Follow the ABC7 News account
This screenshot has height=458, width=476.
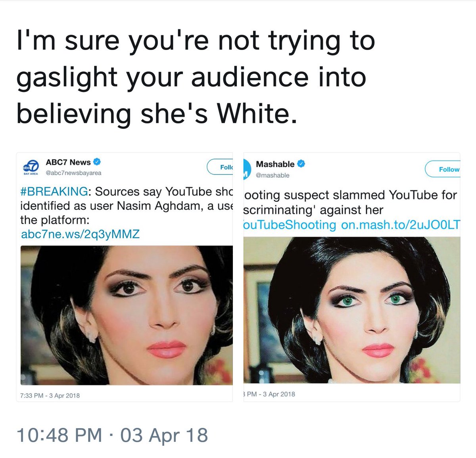[x=220, y=167]
